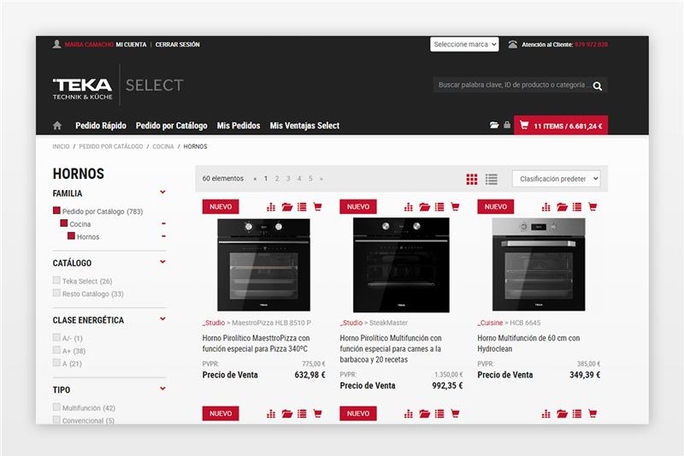
Task: Check the Resto Catálogo (33) filter
Action: point(56,293)
